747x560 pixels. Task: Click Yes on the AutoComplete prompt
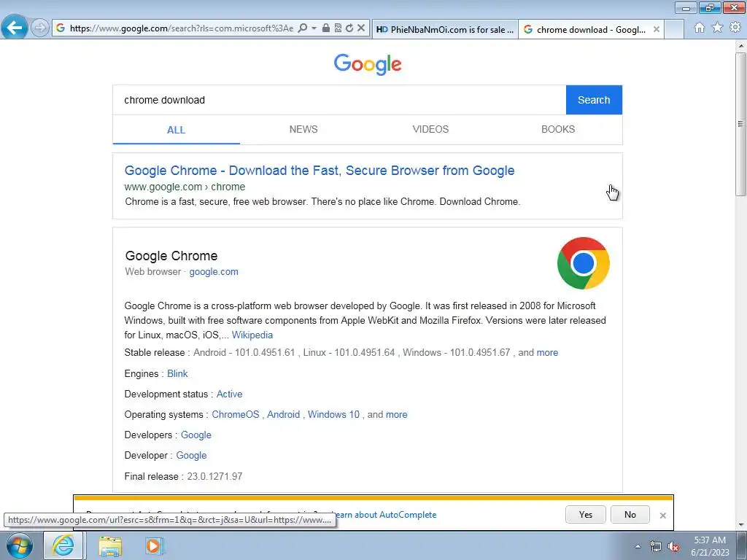click(x=586, y=515)
